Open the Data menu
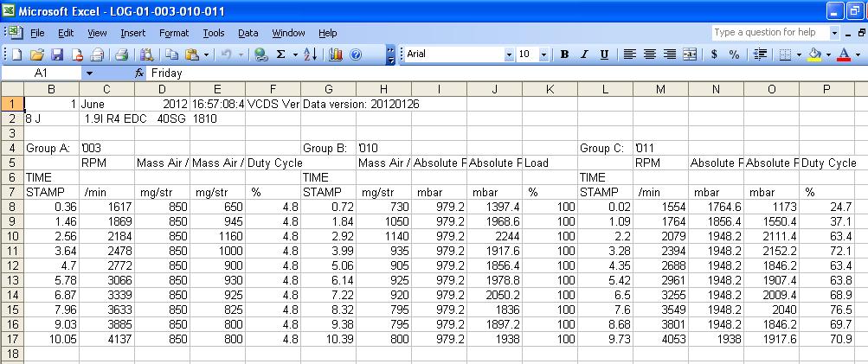The height and width of the screenshot is (364, 868). click(248, 33)
